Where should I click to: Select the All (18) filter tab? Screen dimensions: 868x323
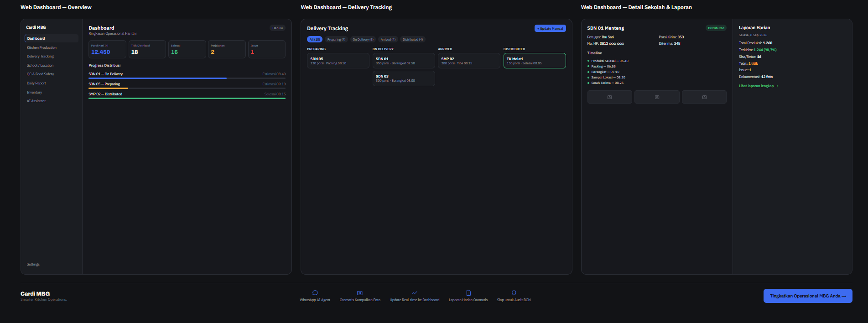tap(315, 39)
